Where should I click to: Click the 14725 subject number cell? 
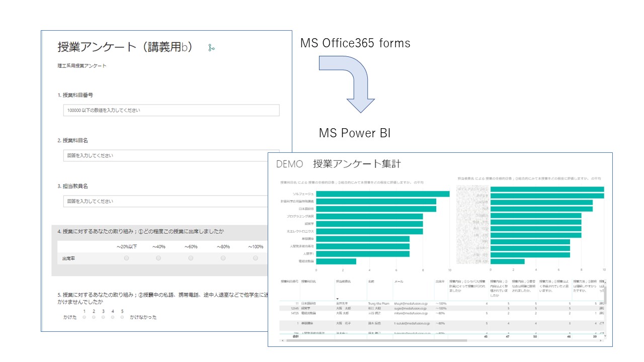pyautogui.click(x=294, y=313)
